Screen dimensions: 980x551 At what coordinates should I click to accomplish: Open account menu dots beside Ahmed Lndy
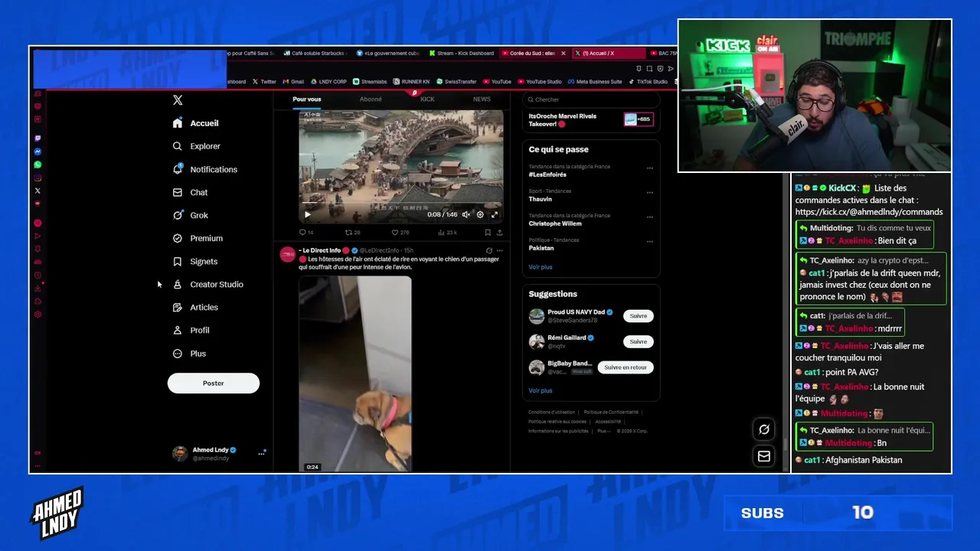[261, 453]
